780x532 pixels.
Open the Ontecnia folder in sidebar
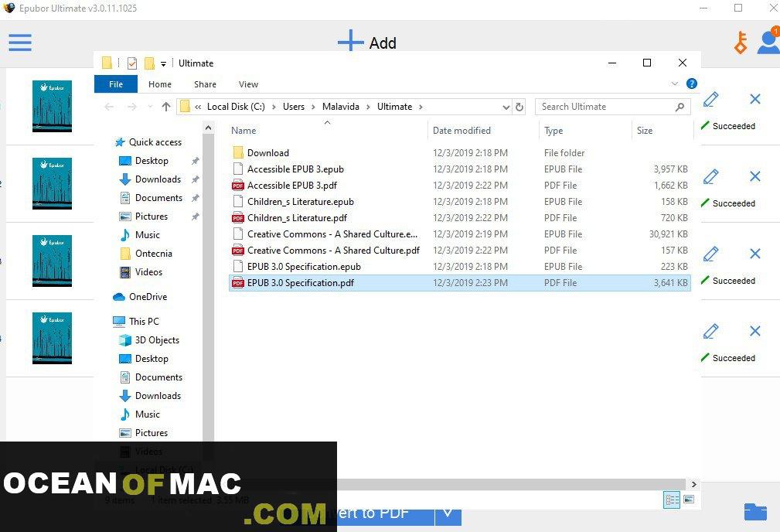pyautogui.click(x=146, y=254)
